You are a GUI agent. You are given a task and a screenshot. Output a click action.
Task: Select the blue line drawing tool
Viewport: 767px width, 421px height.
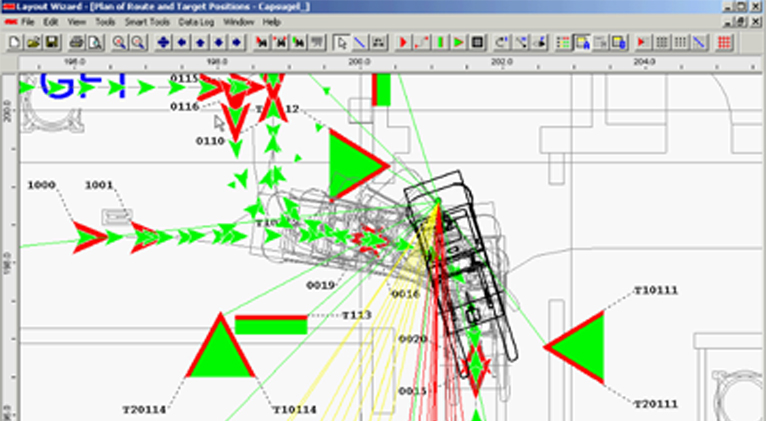(360, 42)
